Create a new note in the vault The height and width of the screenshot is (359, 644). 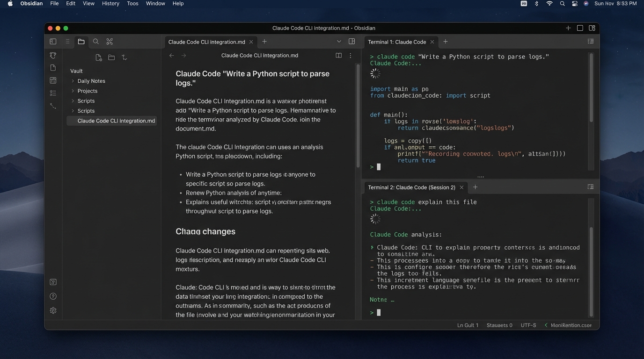pos(98,57)
